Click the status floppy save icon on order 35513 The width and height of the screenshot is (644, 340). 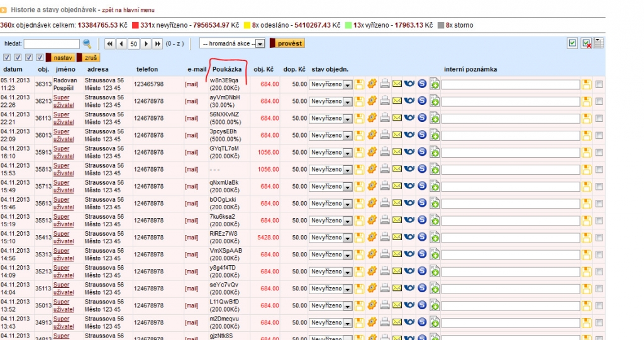pyautogui.click(x=359, y=220)
